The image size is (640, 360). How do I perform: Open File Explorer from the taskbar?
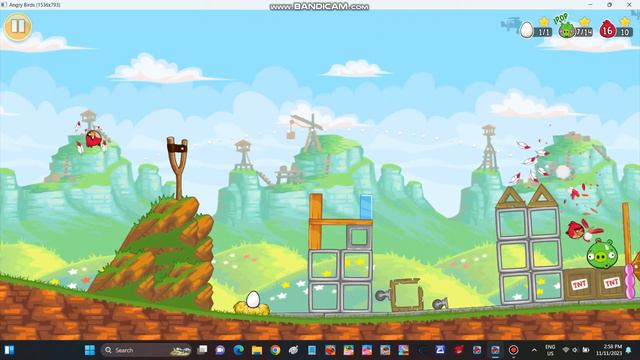(257, 350)
